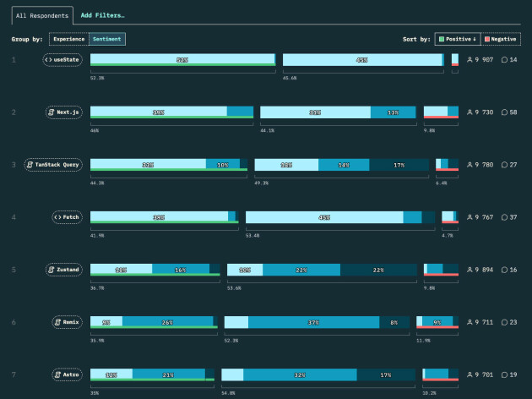Click the 49.3% total in TanStack Query row

262,183
